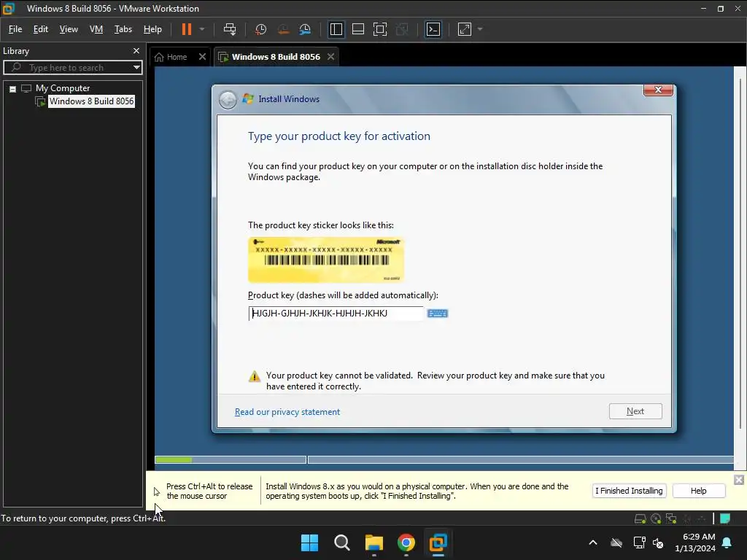Select My Computer in the library

pyautogui.click(x=63, y=88)
